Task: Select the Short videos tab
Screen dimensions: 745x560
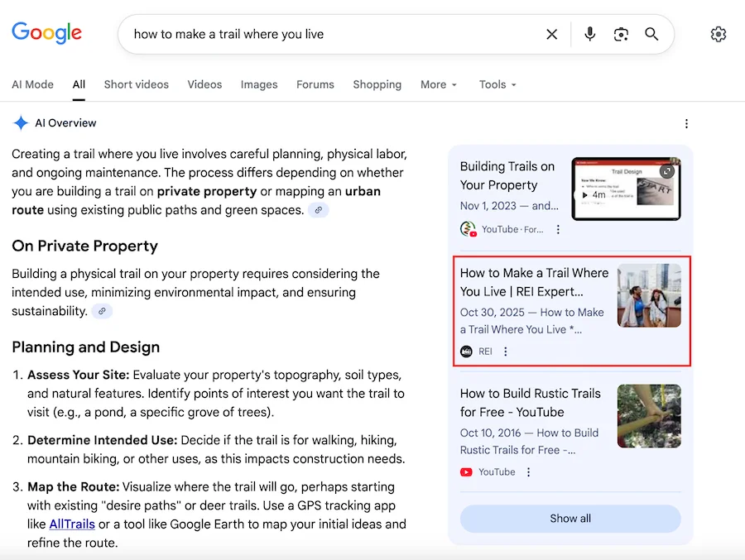Action: coord(136,84)
